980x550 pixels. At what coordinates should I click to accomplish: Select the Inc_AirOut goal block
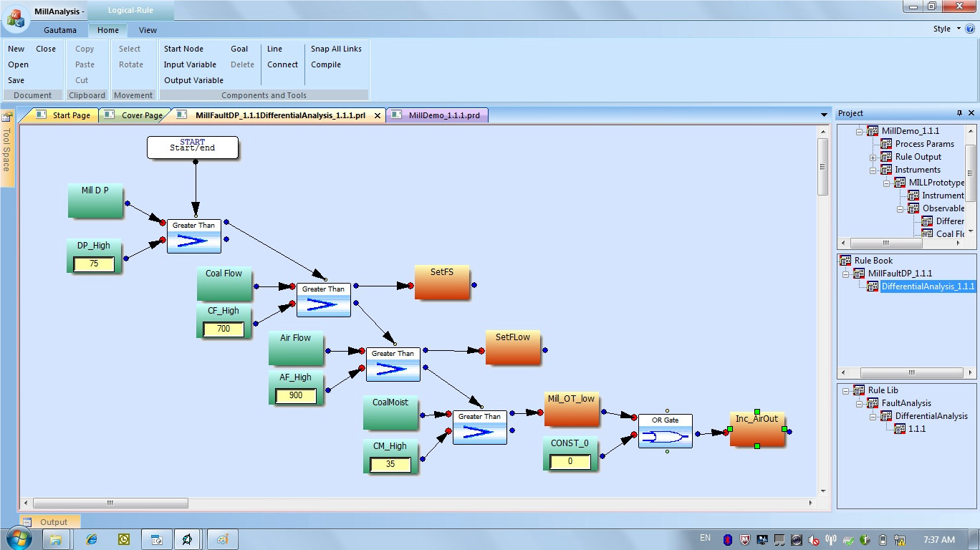(x=757, y=430)
